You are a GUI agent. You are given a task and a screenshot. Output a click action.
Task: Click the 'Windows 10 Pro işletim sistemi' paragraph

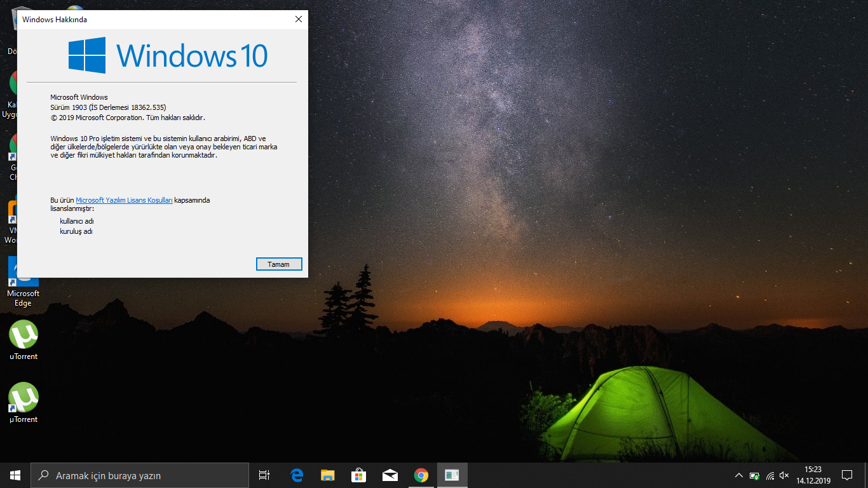(x=164, y=147)
